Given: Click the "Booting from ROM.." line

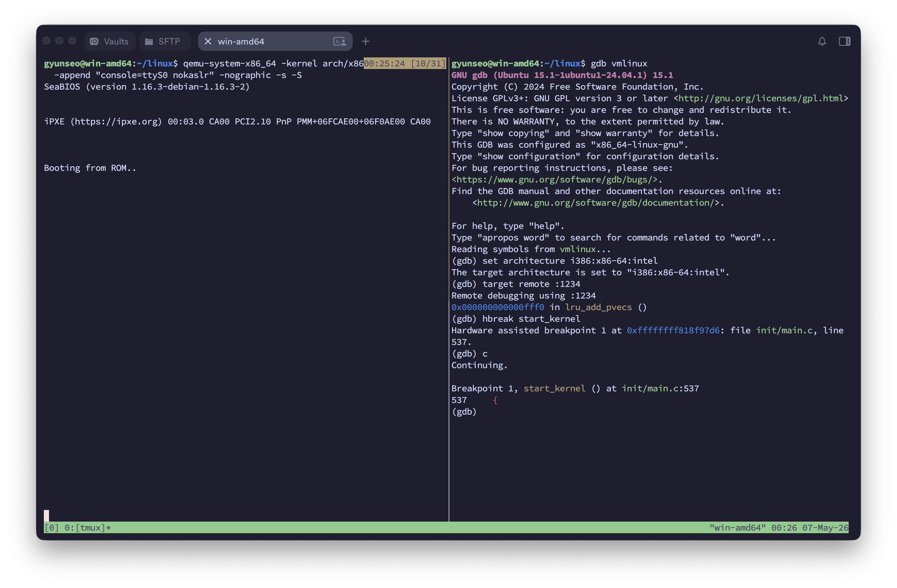Looking at the screenshot, I should 90,168.
